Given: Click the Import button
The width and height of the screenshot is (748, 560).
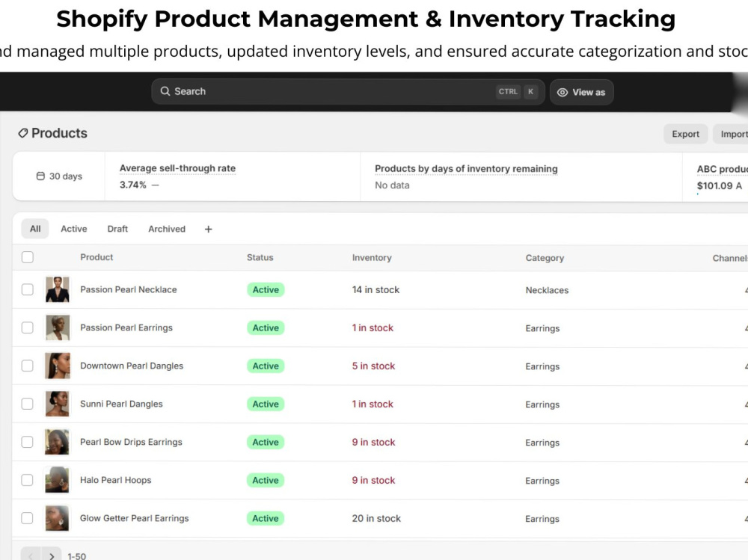Looking at the screenshot, I should coord(732,134).
